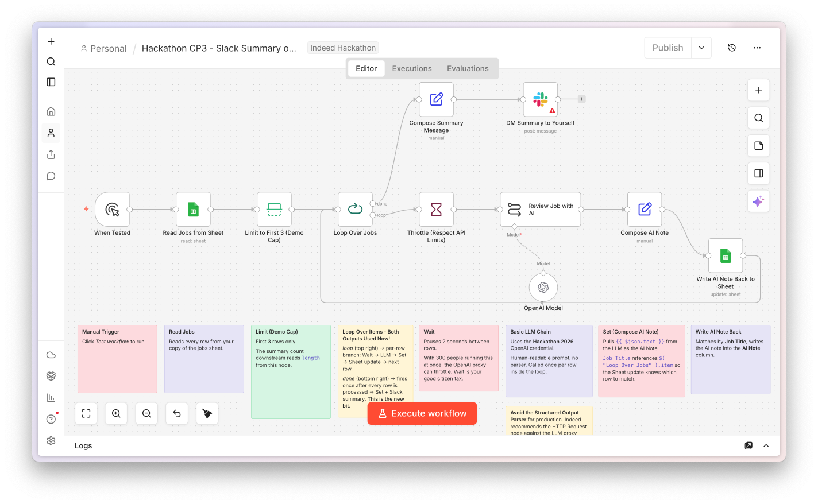Click the plus icon in left sidebar
The image size is (818, 504).
(x=51, y=41)
